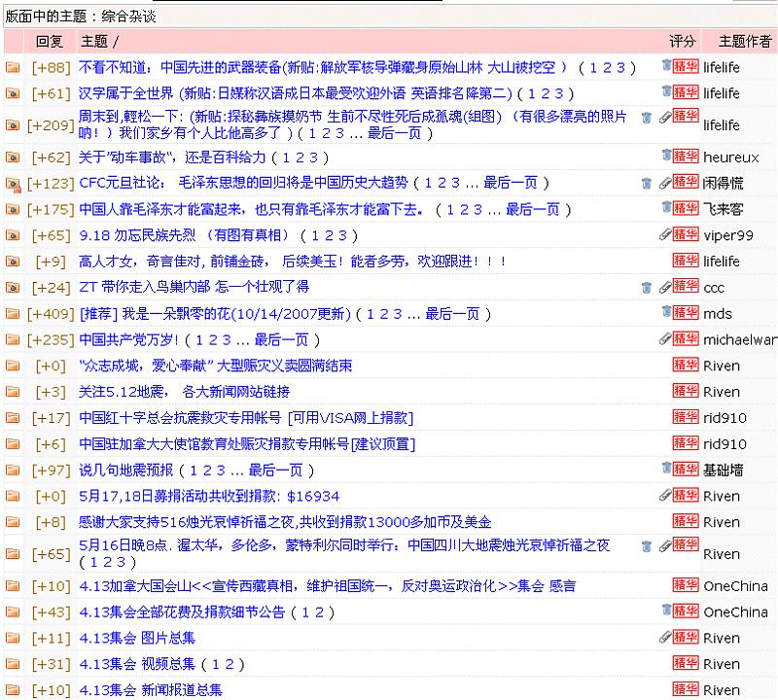Click author name OneChina on the 4.13加拿大国会山 row
778x700 pixels.
pos(735,586)
